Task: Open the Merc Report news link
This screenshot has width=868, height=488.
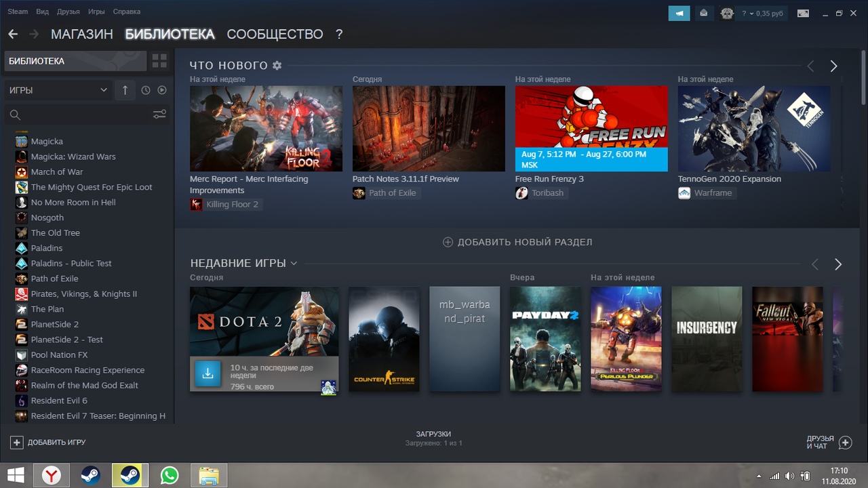Action: pyautogui.click(x=249, y=184)
